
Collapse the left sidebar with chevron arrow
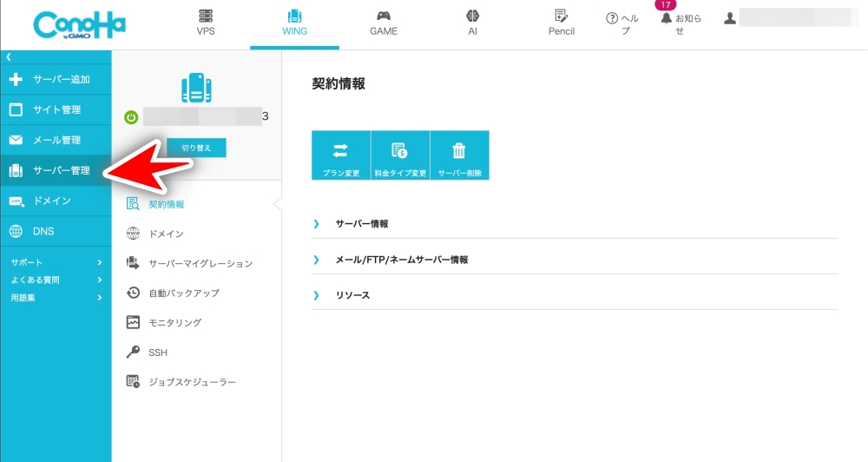click(9, 56)
